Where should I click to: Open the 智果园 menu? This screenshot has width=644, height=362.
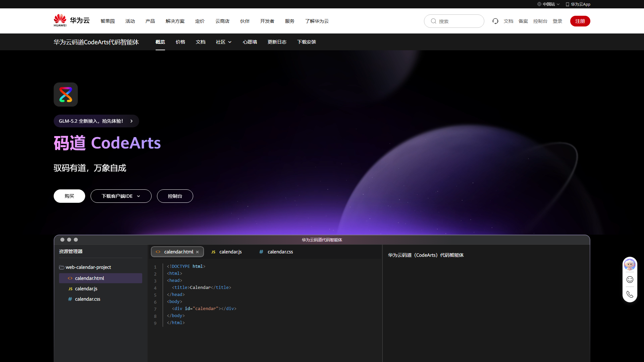coord(108,21)
